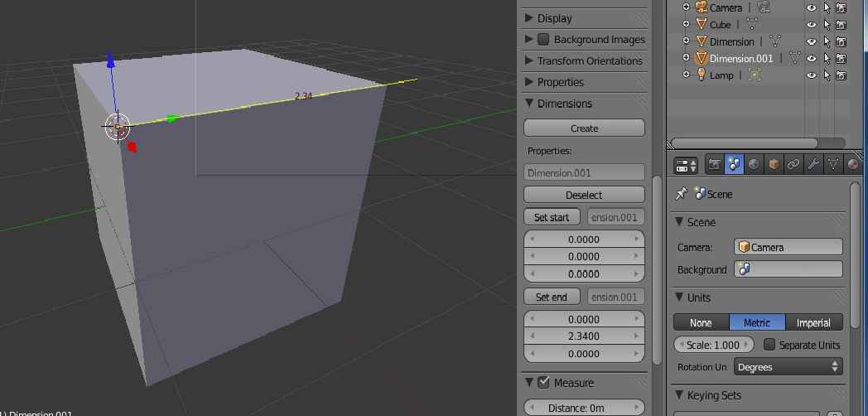This screenshot has height=416, width=868.
Task: Open the Render properties tab
Action: click(x=714, y=164)
